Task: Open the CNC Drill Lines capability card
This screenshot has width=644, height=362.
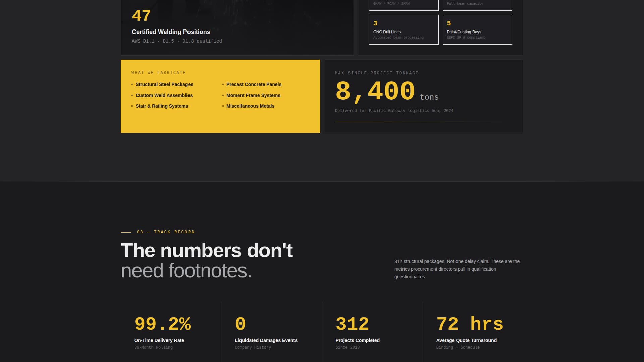Action: point(404,29)
